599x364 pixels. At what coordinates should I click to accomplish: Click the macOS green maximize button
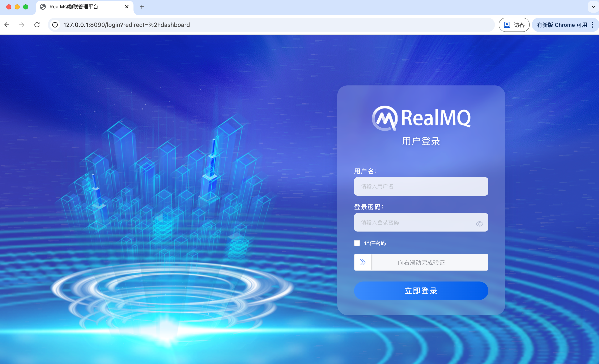click(26, 7)
